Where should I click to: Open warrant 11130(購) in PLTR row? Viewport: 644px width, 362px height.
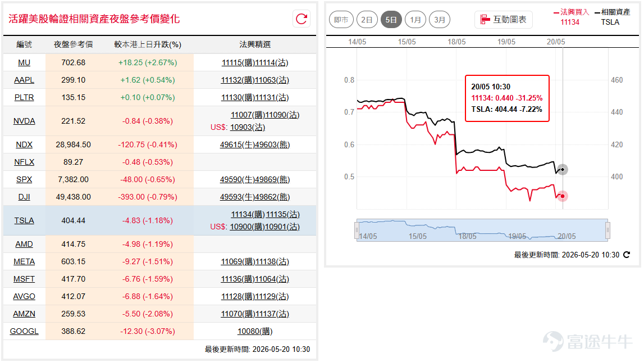(x=238, y=97)
